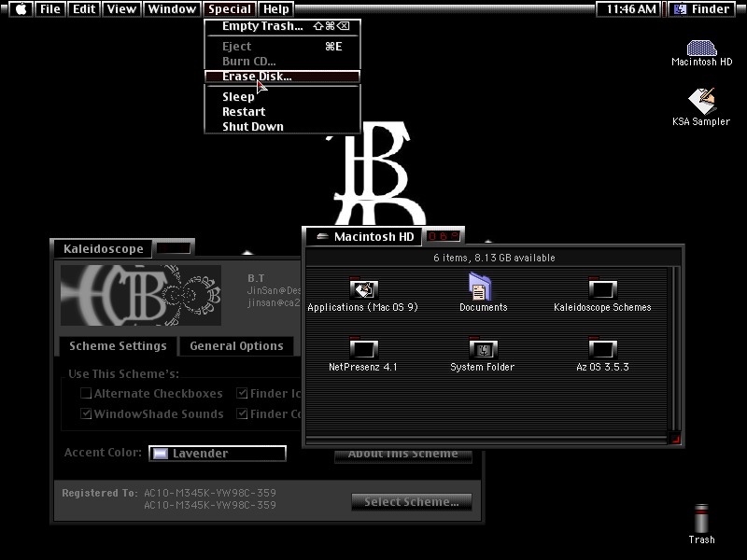Select the Applications (Mac OS 9) folder icon
The height and width of the screenshot is (560, 747).
(363, 288)
